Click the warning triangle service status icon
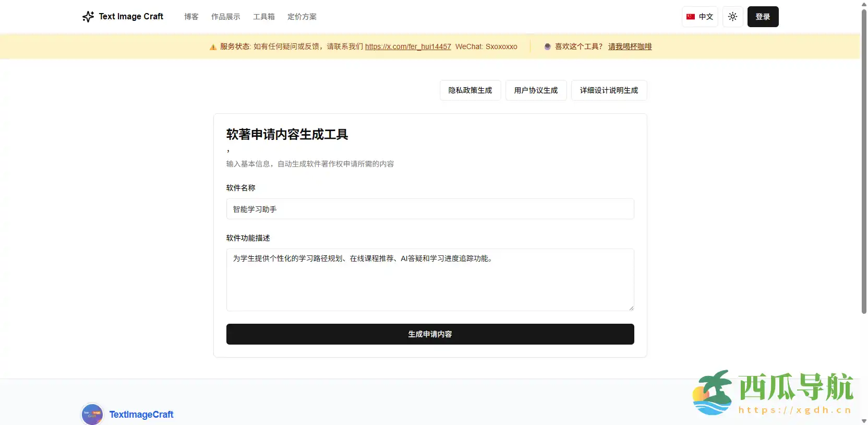The width and height of the screenshot is (868, 425). [x=213, y=47]
